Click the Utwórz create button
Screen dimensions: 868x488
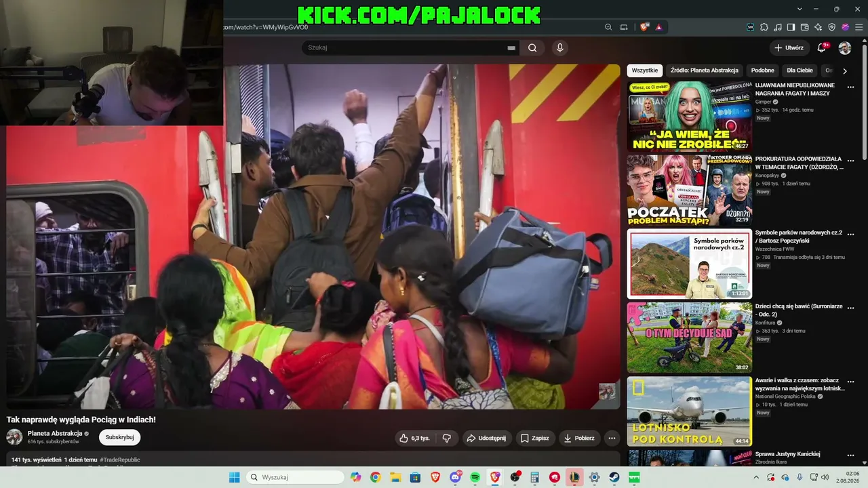(789, 47)
